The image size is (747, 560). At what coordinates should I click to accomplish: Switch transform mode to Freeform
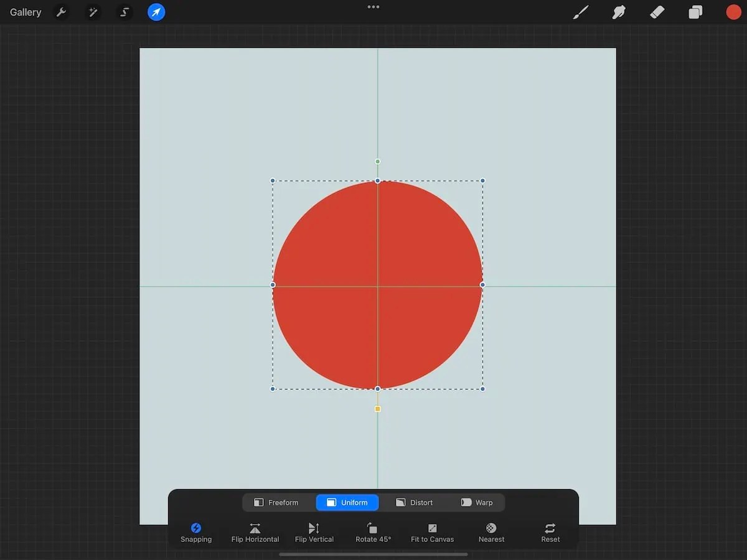point(277,502)
